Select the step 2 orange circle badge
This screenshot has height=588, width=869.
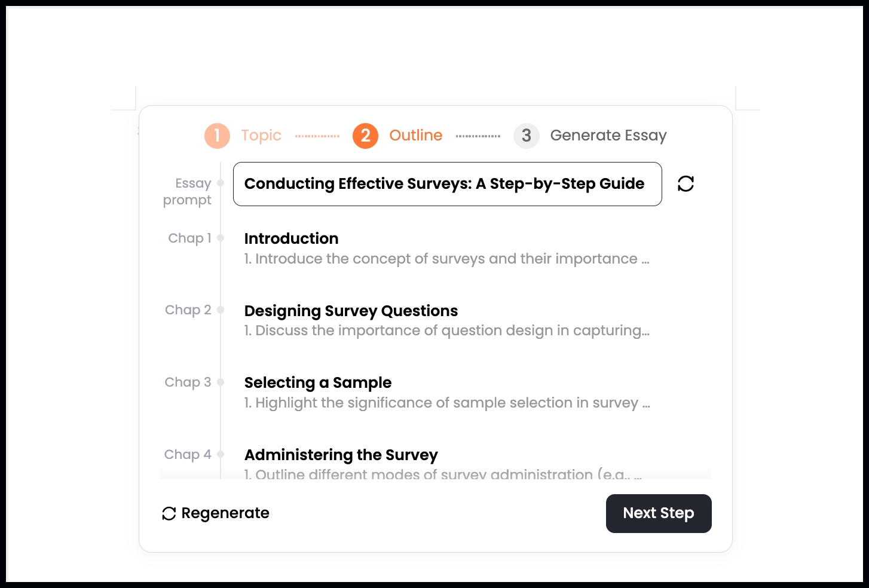(x=365, y=136)
